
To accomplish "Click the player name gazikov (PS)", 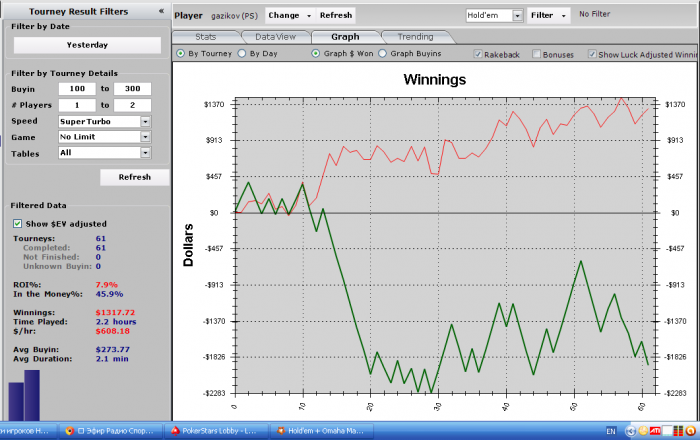I will 234,16.
